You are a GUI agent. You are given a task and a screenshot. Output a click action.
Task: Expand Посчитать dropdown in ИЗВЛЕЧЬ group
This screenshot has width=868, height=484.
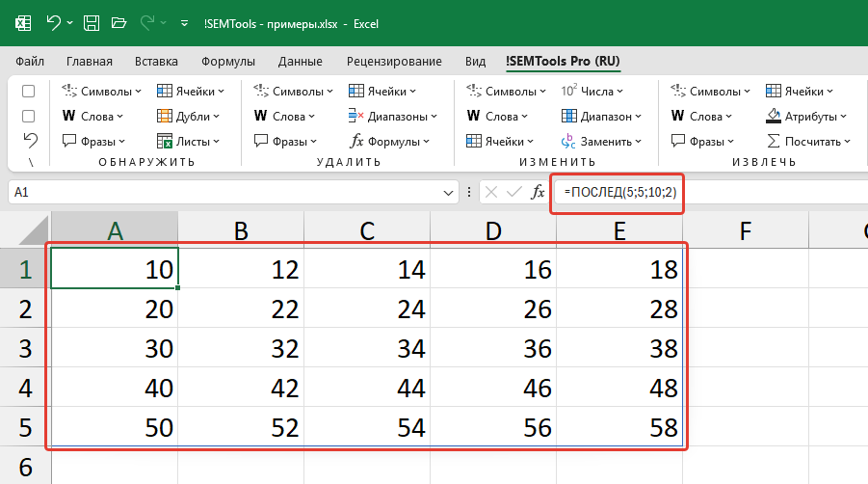pos(808,141)
